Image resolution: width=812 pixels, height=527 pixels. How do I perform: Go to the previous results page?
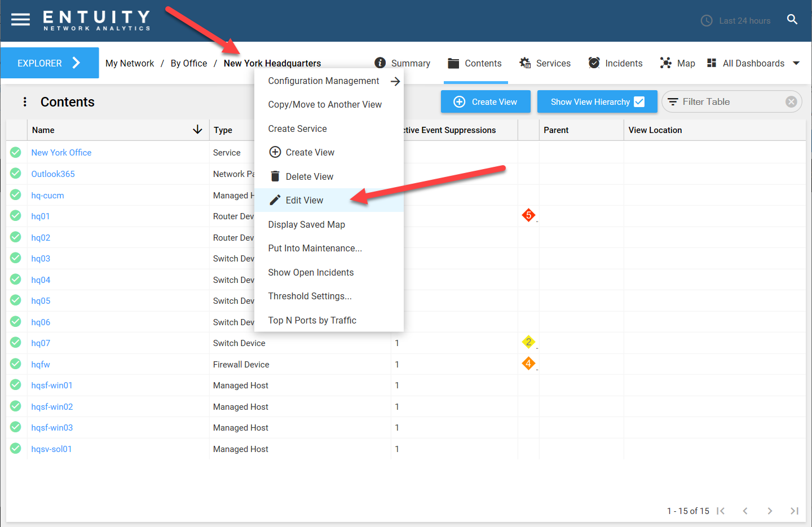745,511
